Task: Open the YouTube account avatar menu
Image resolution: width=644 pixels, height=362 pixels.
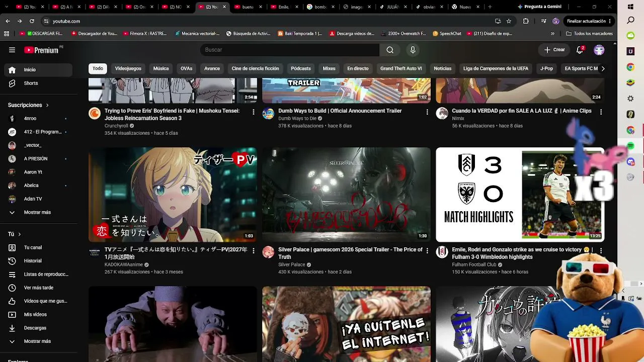Action: coord(599,50)
